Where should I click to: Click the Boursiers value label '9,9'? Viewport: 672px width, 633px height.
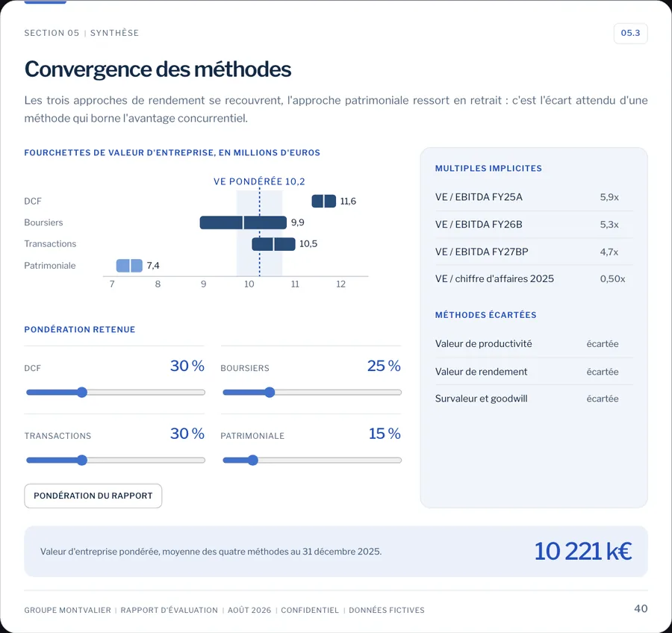[297, 222]
